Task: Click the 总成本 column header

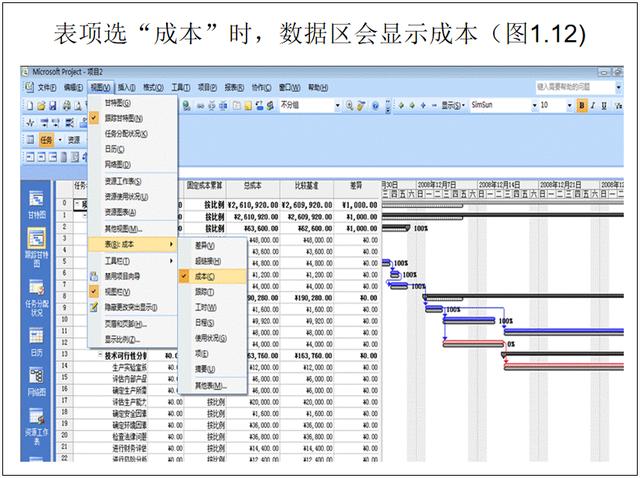Action: click(253, 186)
